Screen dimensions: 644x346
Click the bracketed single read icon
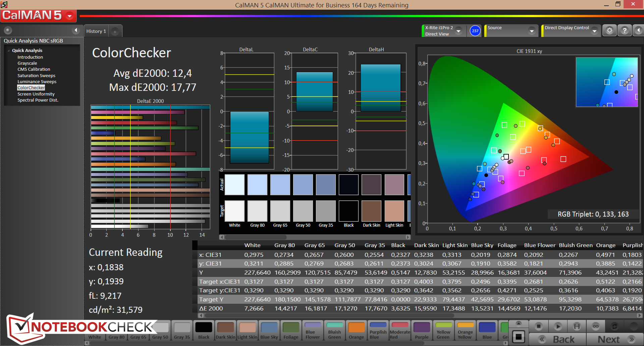577,326
